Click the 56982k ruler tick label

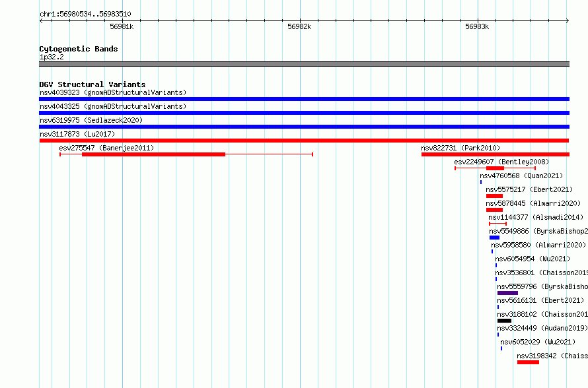[299, 26]
